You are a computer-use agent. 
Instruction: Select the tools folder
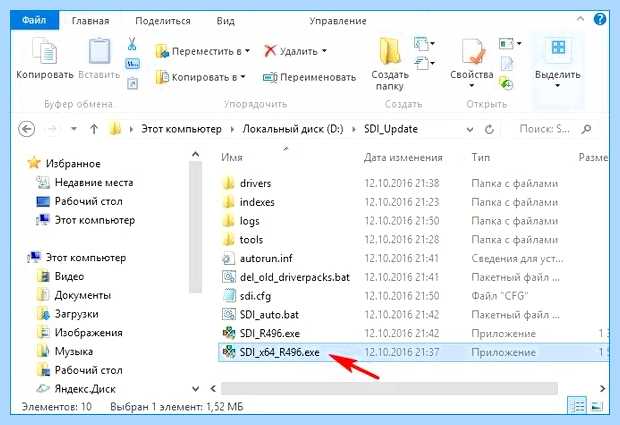(251, 240)
